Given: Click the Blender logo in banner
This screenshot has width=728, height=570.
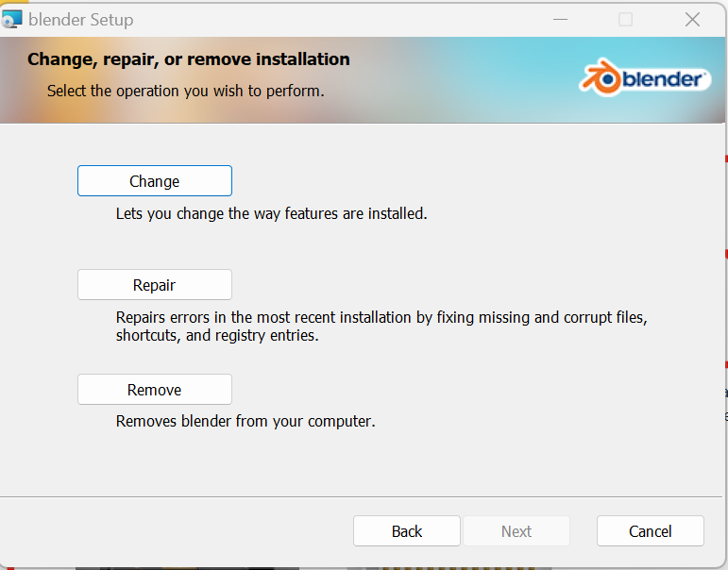Looking at the screenshot, I should 645,78.
